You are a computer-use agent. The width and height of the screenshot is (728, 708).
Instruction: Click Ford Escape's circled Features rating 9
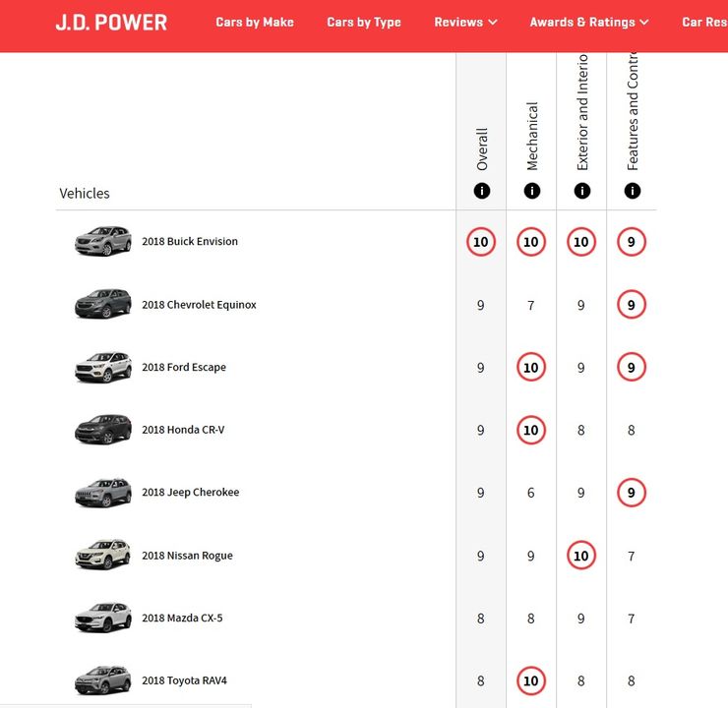coord(632,367)
